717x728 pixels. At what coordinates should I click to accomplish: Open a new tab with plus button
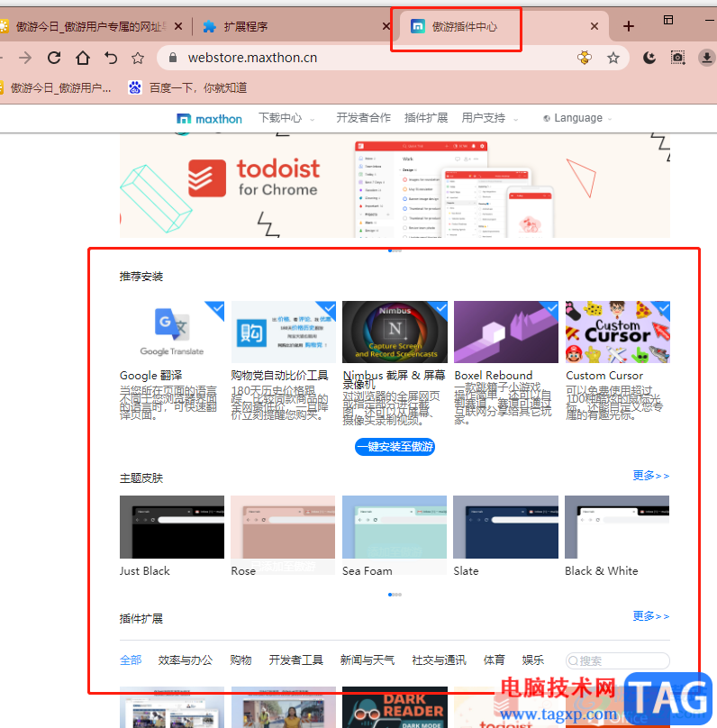[629, 26]
